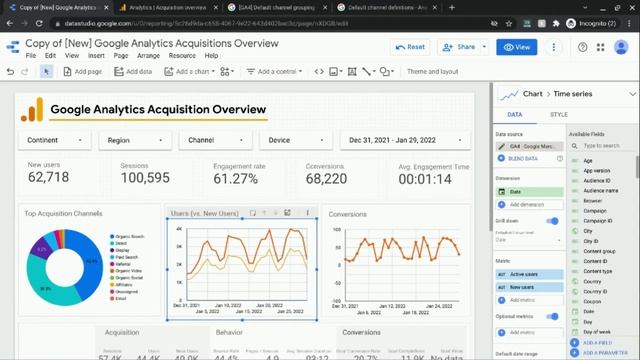This screenshot has height=360, width=640.
Task: Open the Arrange menu
Action: coord(148,56)
